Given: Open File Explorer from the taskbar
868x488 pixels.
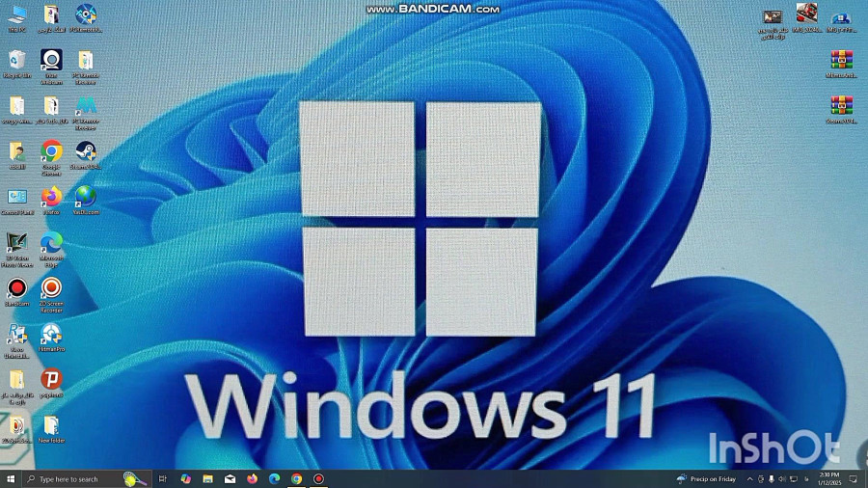Looking at the screenshot, I should point(207,479).
